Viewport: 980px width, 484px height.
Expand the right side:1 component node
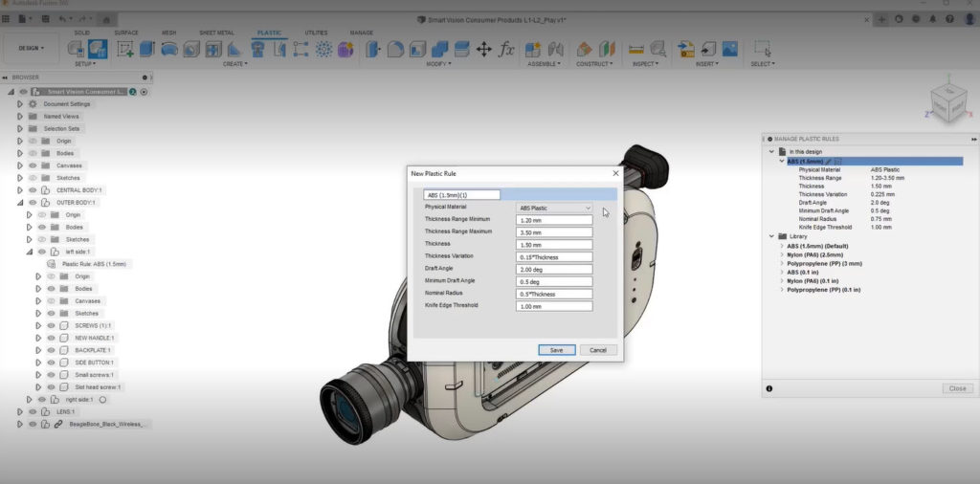pos(30,399)
